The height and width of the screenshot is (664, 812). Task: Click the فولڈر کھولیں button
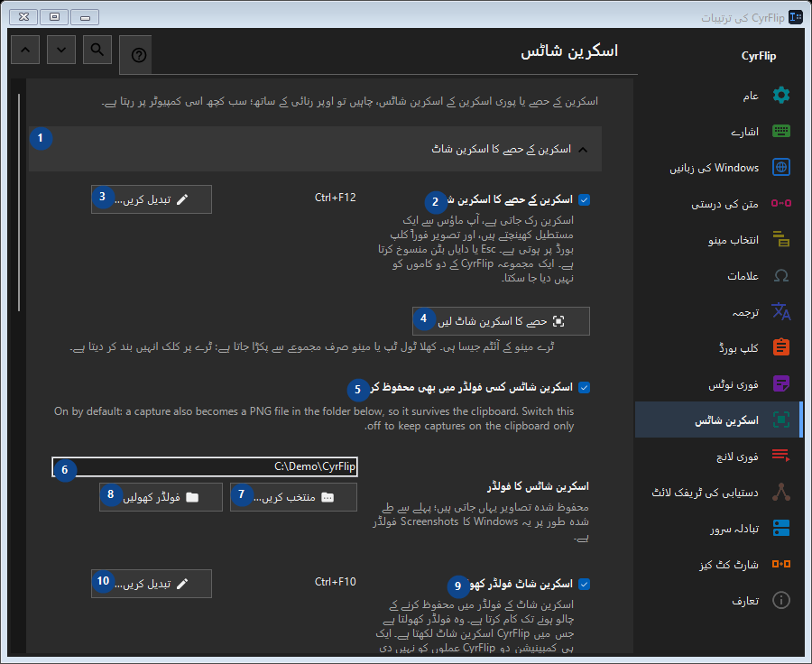(x=161, y=497)
